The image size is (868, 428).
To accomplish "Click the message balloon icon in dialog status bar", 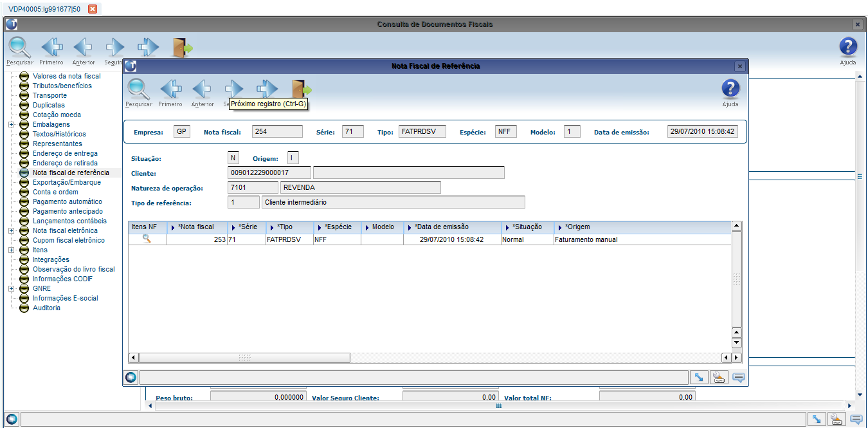I will pyautogui.click(x=738, y=377).
